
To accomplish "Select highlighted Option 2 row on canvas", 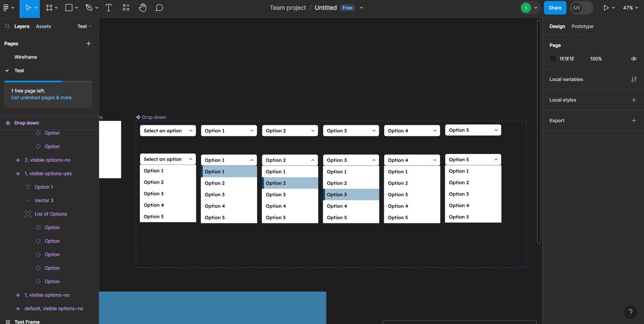I will 290,183.
